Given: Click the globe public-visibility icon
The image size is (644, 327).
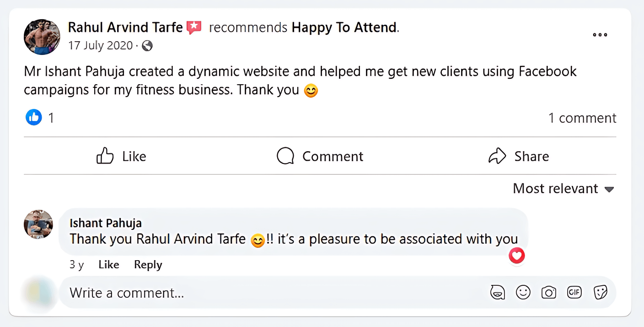Looking at the screenshot, I should tap(147, 46).
